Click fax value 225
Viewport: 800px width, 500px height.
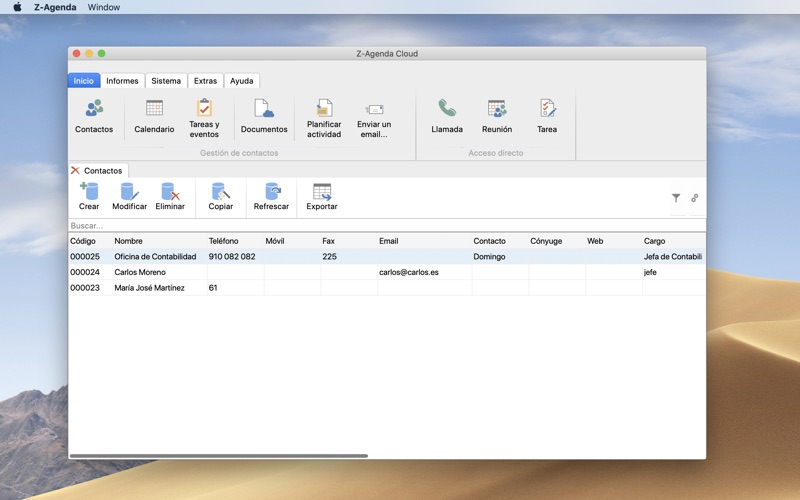330,257
